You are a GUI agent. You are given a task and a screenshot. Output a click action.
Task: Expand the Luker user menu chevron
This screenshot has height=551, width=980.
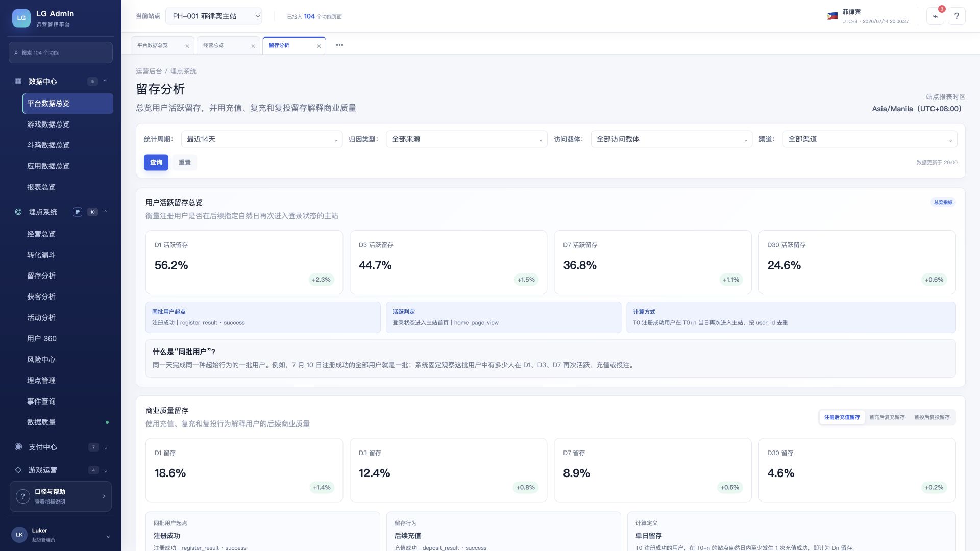click(108, 537)
